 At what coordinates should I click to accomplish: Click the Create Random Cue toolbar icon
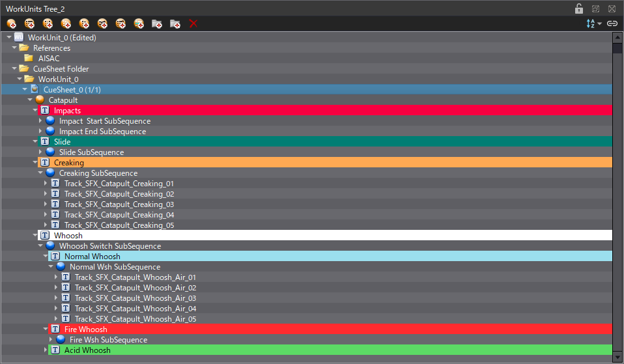(x=66, y=24)
